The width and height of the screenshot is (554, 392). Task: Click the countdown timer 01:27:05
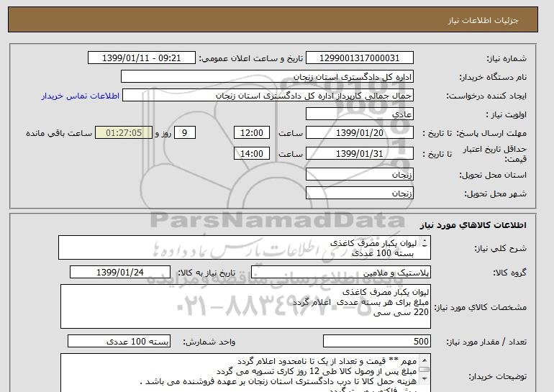pyautogui.click(x=124, y=133)
